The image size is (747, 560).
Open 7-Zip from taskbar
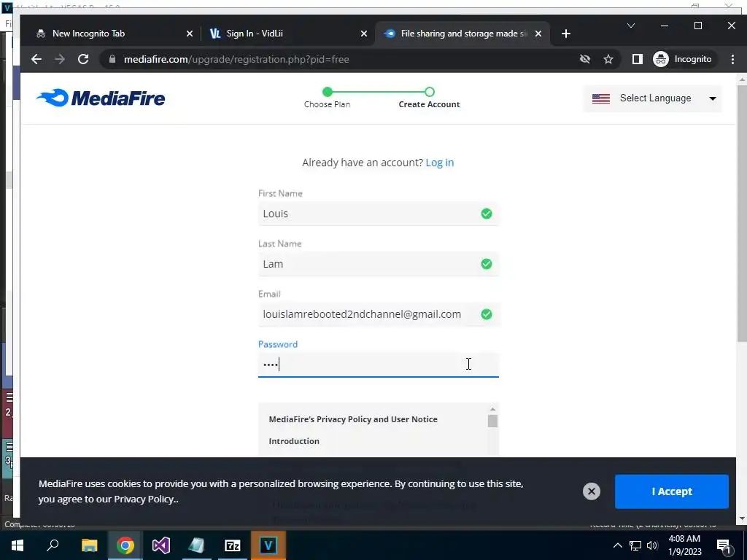coord(233,545)
